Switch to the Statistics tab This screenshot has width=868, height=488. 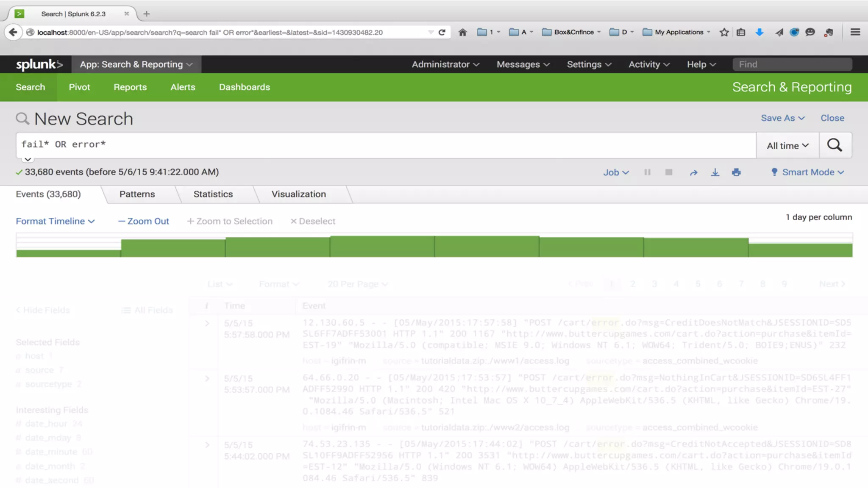tap(213, 194)
